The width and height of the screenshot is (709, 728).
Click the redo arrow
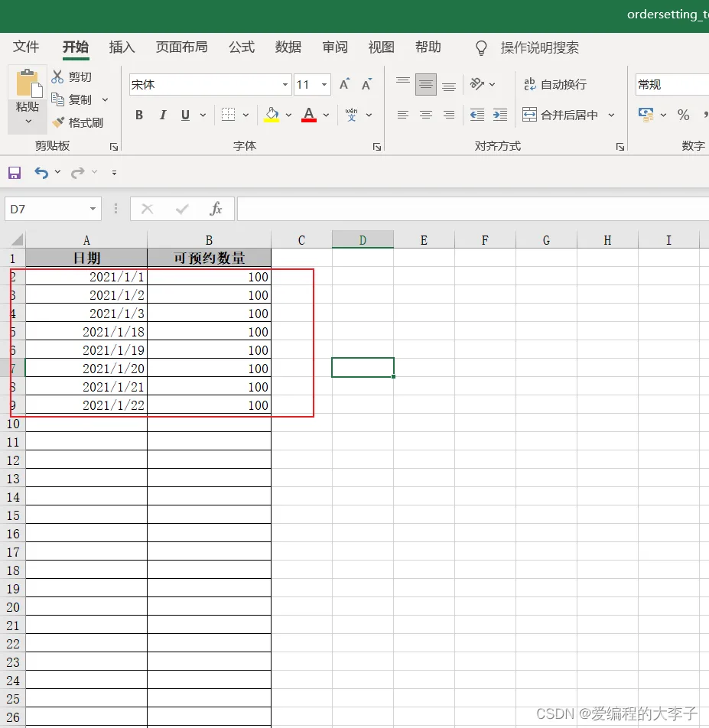click(x=77, y=173)
